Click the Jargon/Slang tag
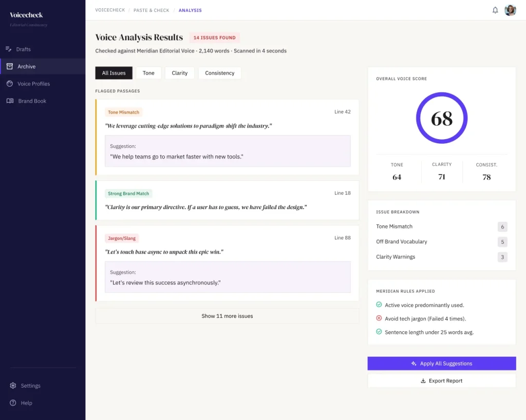Viewport: 526px width, 420px height. click(122, 238)
